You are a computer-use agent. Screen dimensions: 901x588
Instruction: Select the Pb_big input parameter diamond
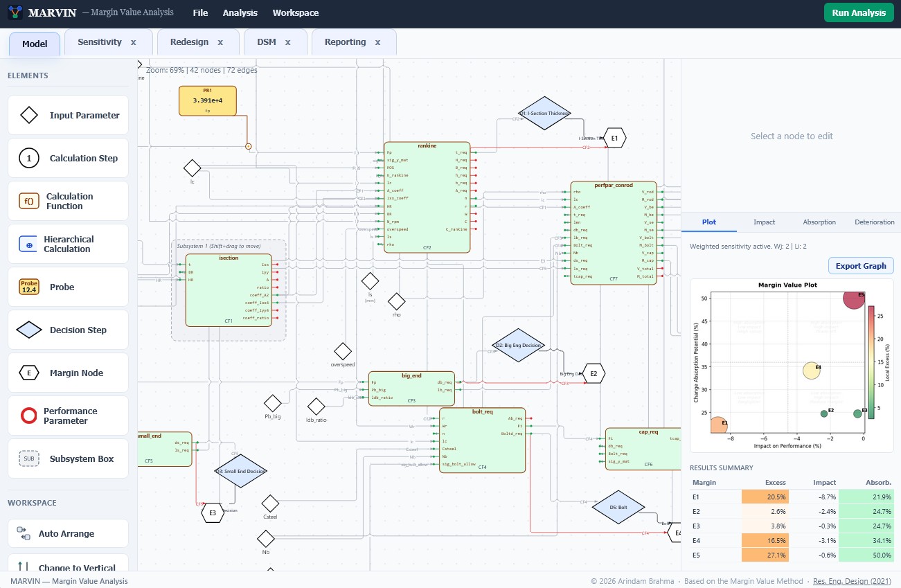[273, 403]
